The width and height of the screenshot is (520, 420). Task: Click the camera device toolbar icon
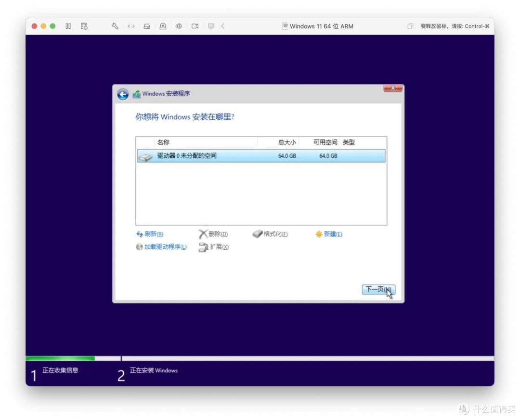(x=195, y=26)
